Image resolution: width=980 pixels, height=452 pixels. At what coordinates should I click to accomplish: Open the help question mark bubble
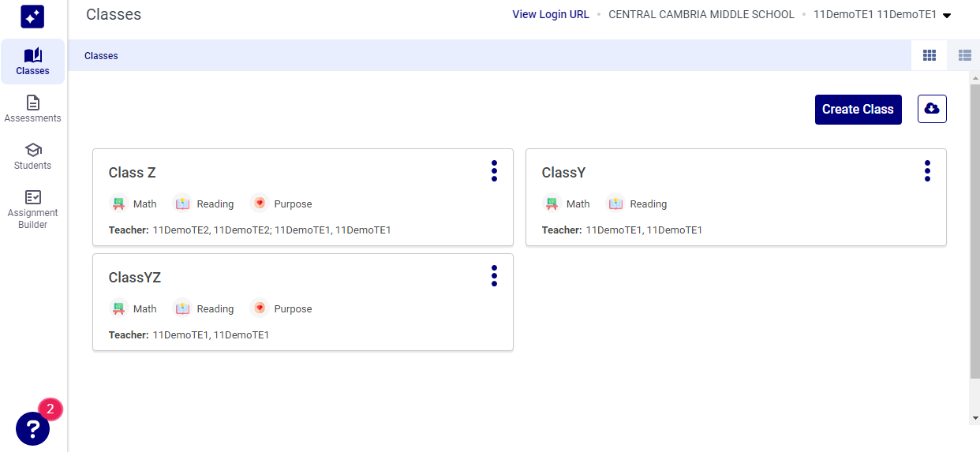pyautogui.click(x=32, y=428)
